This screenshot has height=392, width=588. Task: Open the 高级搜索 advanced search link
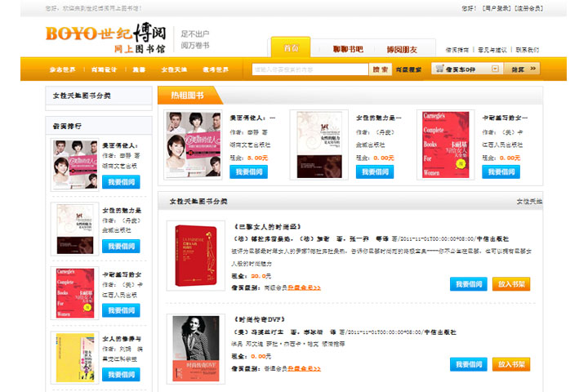409,69
